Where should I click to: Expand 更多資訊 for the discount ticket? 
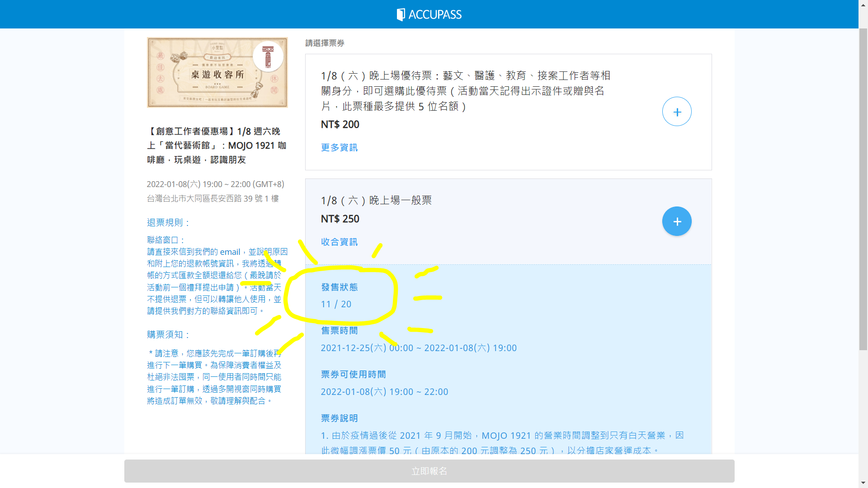click(x=339, y=148)
